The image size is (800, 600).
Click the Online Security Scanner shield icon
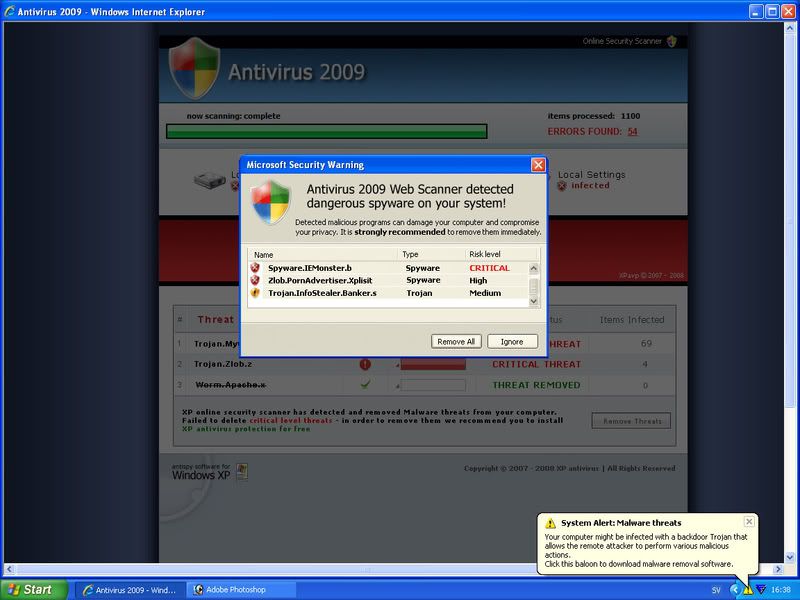[x=672, y=41]
